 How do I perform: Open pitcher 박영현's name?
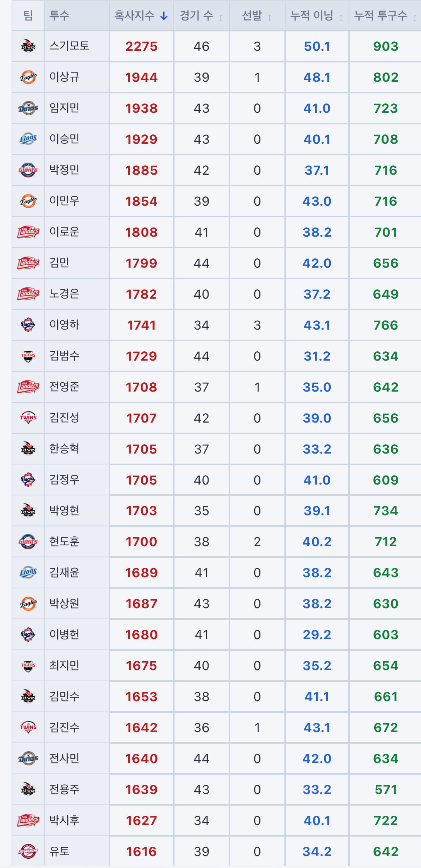point(64,510)
